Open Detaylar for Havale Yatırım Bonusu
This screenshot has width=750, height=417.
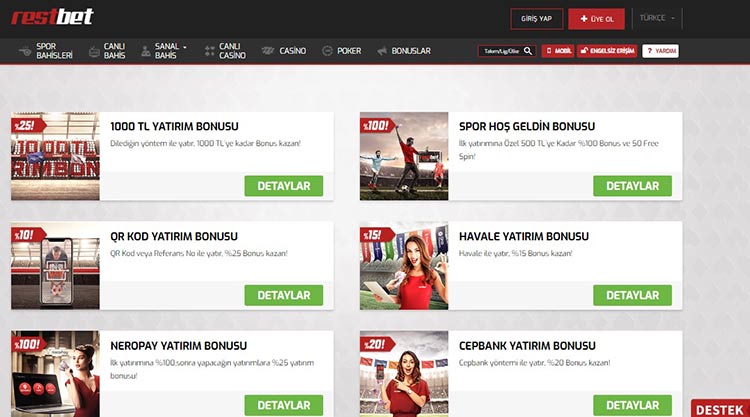632,295
